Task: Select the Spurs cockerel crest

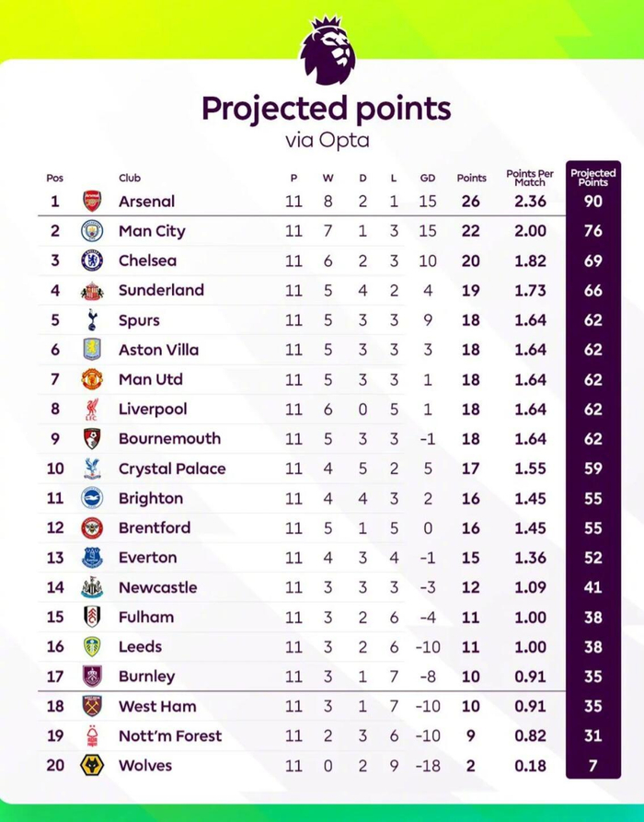Action: click(92, 320)
